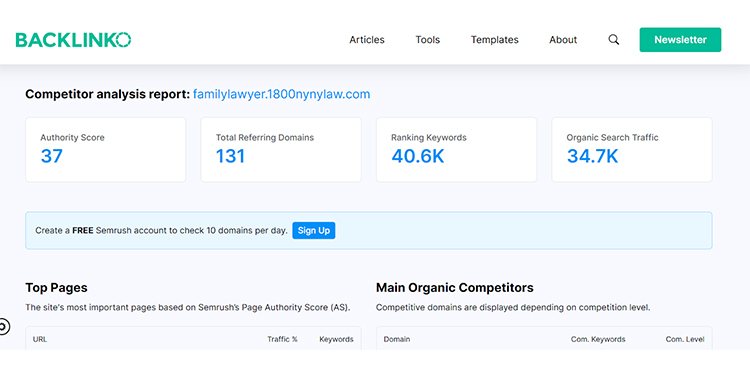Select the Ranking Keywords card
Viewport: 750px width, 370px height.
pyautogui.click(x=456, y=150)
